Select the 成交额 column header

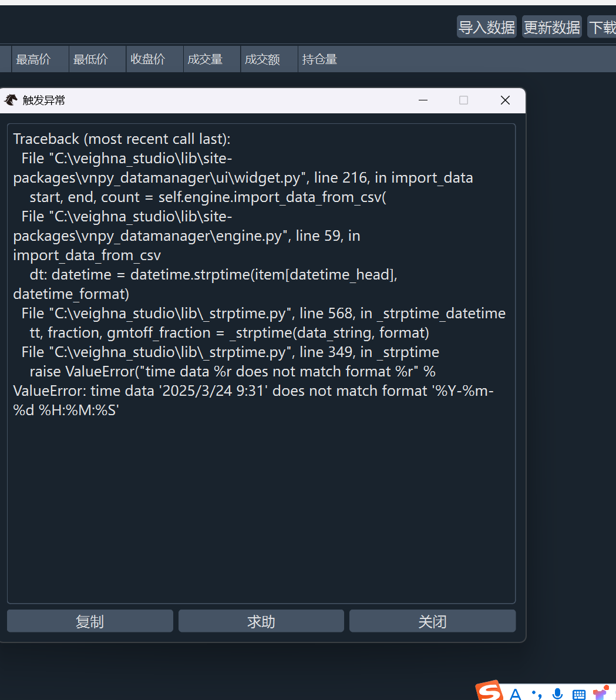(x=269, y=59)
